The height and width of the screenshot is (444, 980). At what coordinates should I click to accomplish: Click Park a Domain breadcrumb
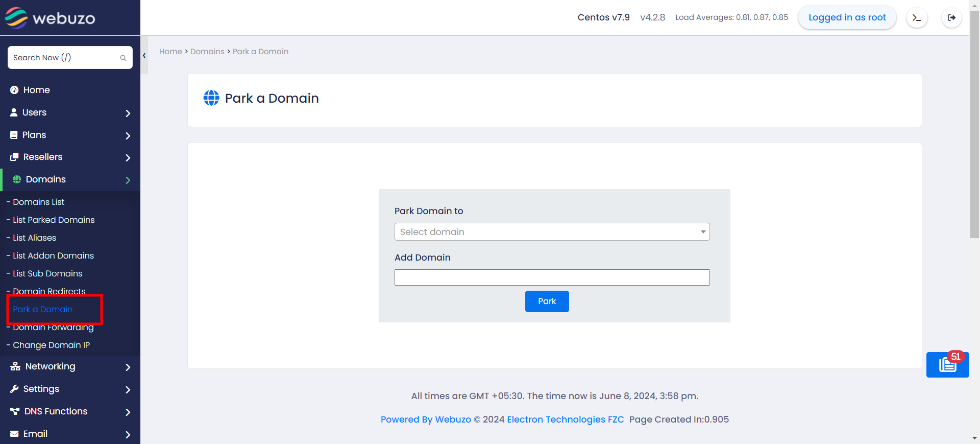click(x=260, y=52)
